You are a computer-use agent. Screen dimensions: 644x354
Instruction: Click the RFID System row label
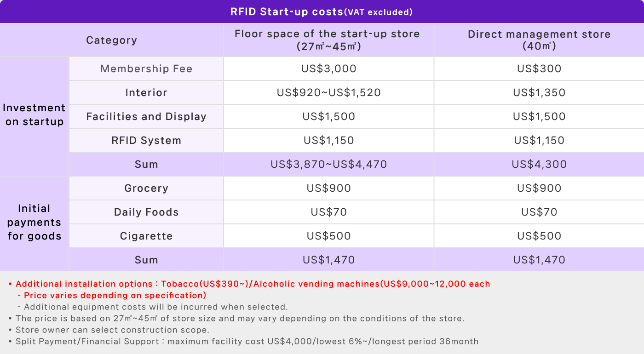(x=146, y=140)
